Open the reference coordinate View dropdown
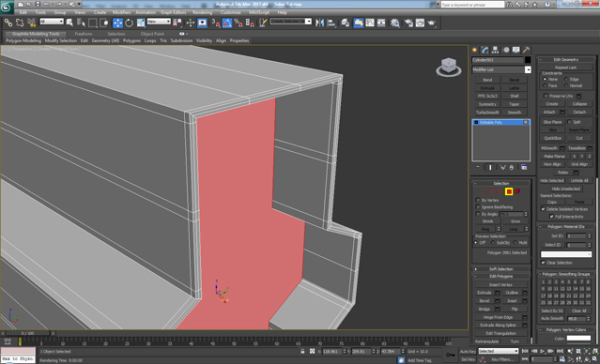Image resolution: width=600 pixels, height=364 pixels. click(x=159, y=22)
